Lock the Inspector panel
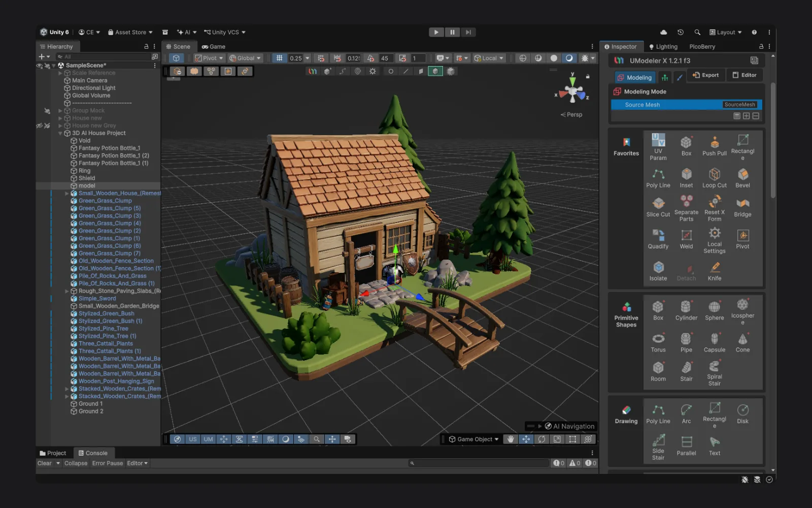The width and height of the screenshot is (812, 508). click(761, 46)
